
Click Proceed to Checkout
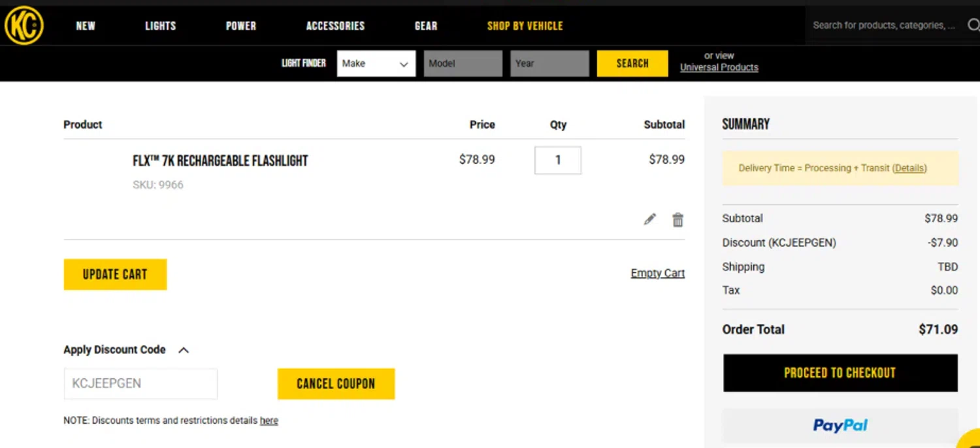coord(840,373)
